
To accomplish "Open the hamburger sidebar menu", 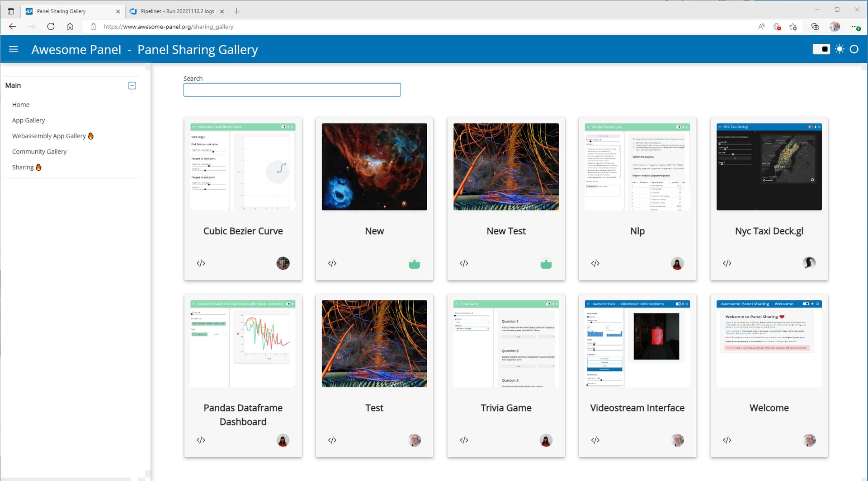I will 14,49.
